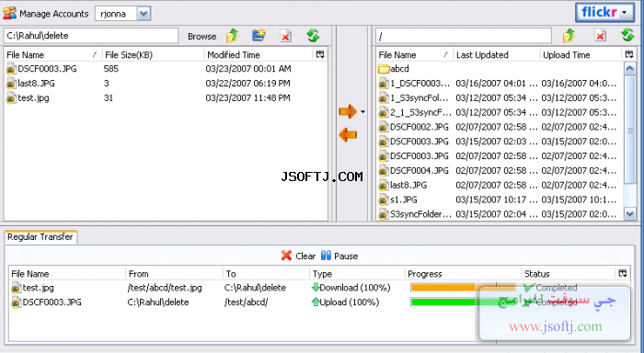This screenshot has width=644, height=353.
Task: Go up one local folder level
Action: point(233,36)
